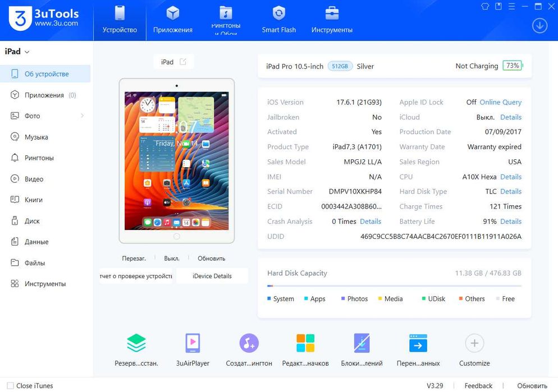Viewport: 558px width, 392px height.
Task: Click the 3uTools logo
Action: [x=43, y=18]
